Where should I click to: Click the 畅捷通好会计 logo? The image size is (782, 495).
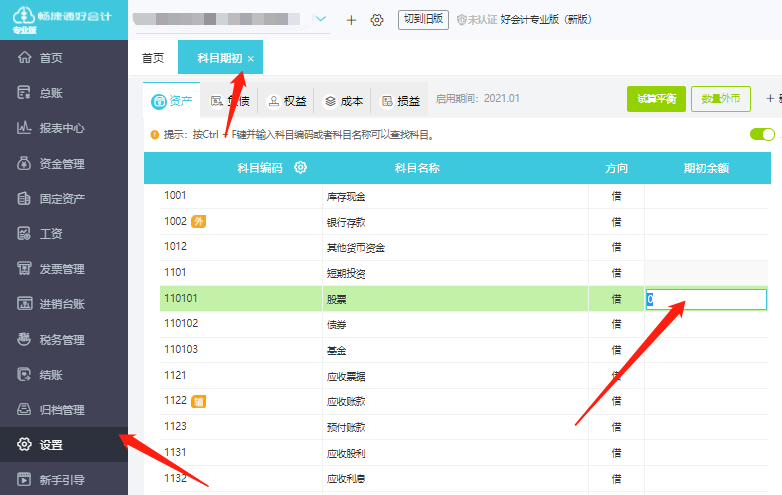(62, 20)
